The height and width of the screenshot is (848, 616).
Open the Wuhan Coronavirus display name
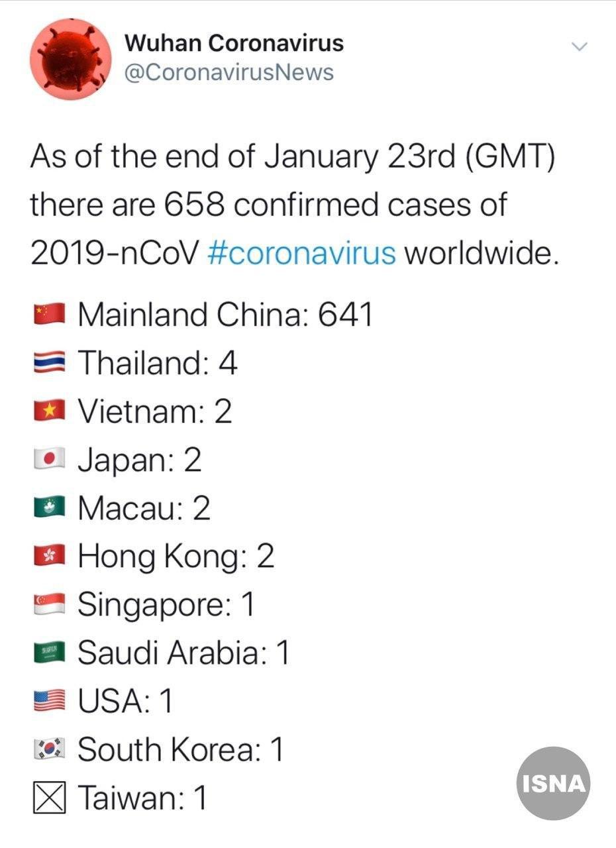(234, 44)
